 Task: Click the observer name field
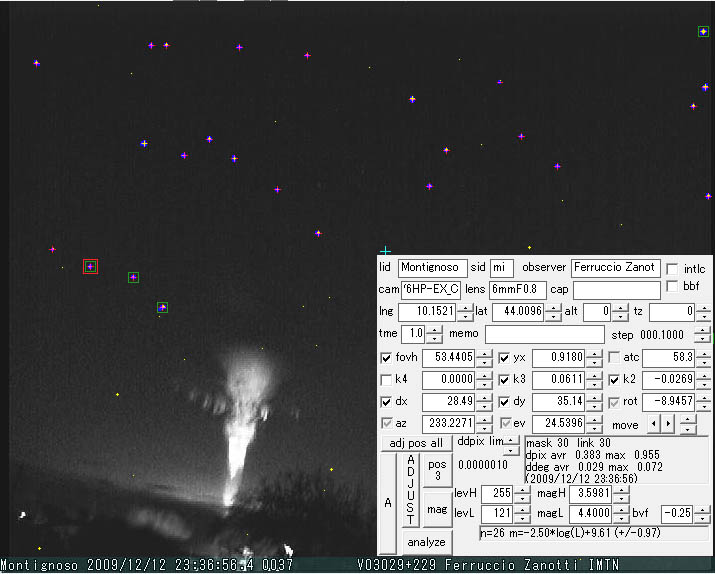616,268
